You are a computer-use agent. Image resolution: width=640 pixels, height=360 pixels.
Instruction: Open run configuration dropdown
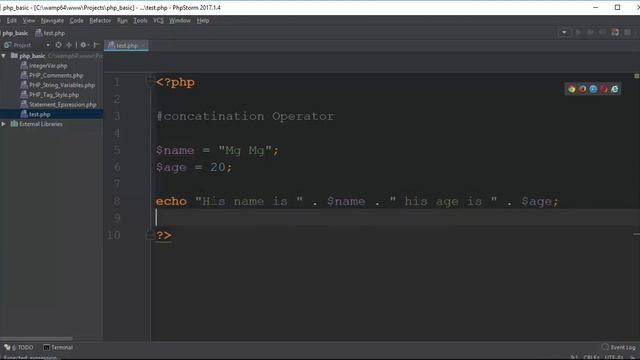point(564,32)
